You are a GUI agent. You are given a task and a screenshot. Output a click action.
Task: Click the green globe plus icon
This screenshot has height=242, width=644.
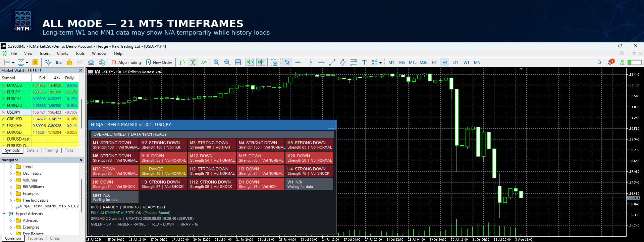[102, 62]
